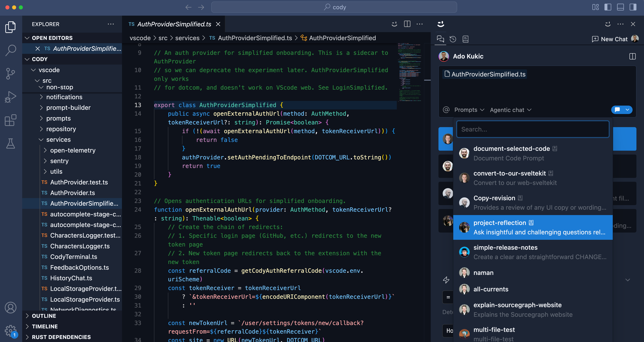Click the prompt Search input field
The image size is (644, 342).
pyautogui.click(x=533, y=129)
